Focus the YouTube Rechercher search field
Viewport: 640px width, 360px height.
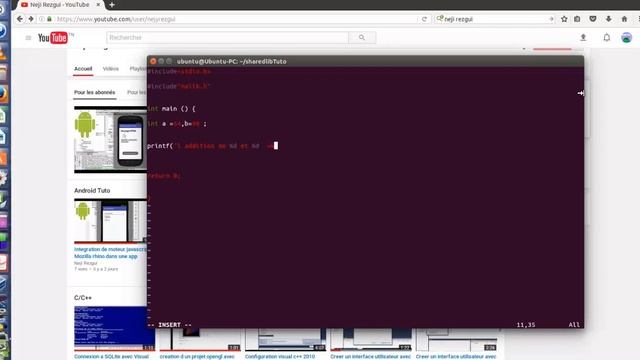point(227,38)
